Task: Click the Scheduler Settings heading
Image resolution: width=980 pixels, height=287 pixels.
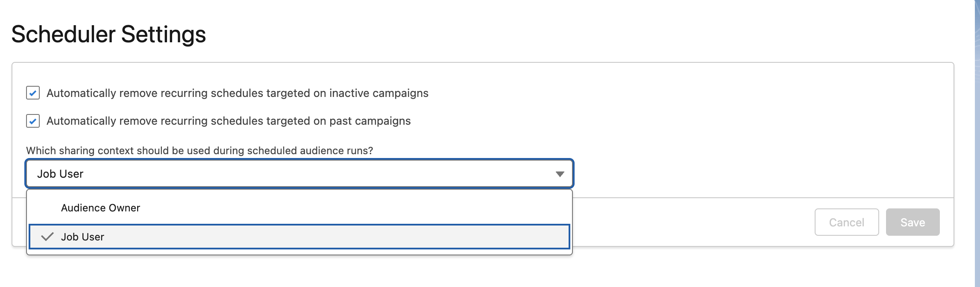Action: pos(109,34)
